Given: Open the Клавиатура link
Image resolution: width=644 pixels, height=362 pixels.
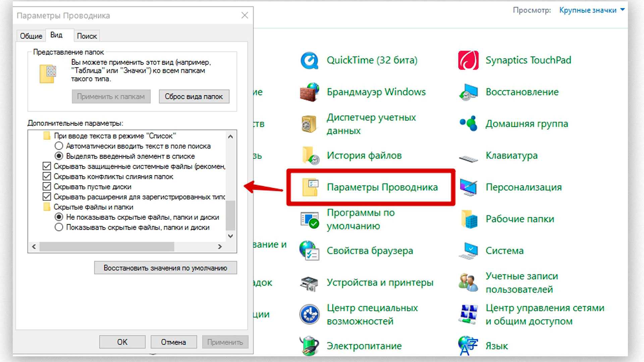Looking at the screenshot, I should pos(512,156).
